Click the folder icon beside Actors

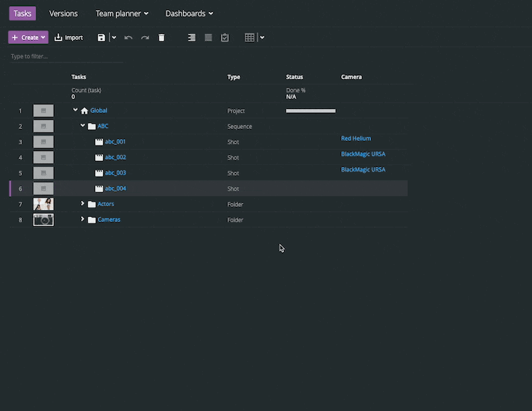click(92, 204)
